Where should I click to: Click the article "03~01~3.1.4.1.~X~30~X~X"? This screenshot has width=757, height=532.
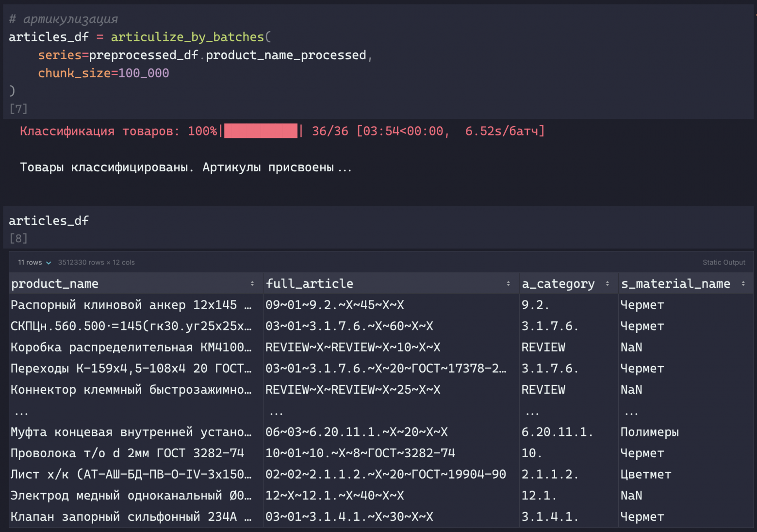[x=349, y=517]
